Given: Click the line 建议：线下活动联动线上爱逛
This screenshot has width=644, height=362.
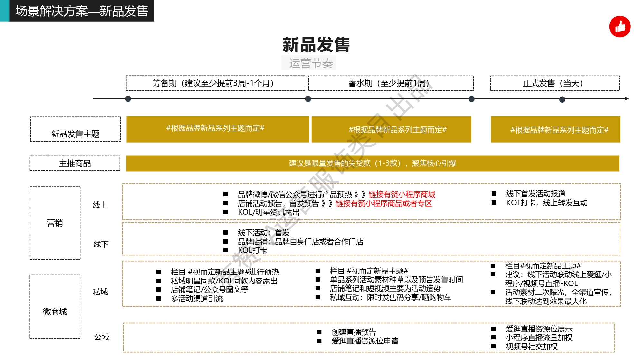Looking at the screenshot, I should [558, 279].
